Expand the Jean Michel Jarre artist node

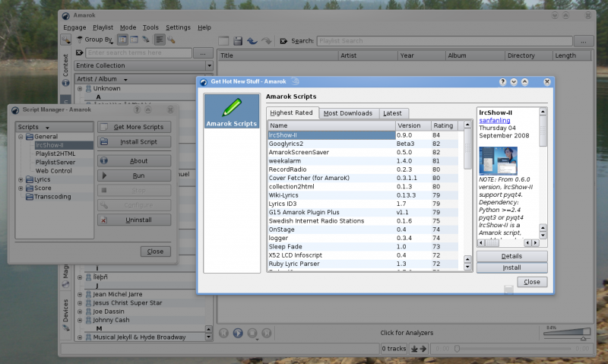point(80,295)
